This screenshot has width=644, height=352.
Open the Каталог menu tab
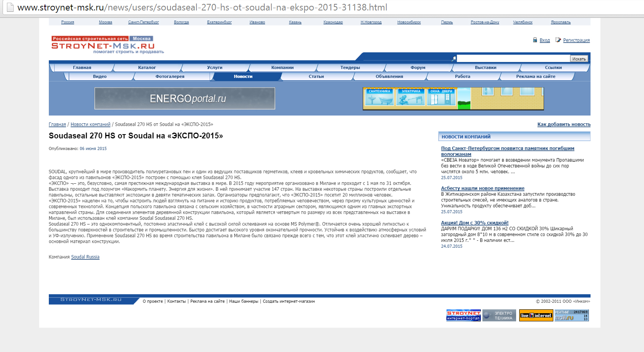point(147,67)
